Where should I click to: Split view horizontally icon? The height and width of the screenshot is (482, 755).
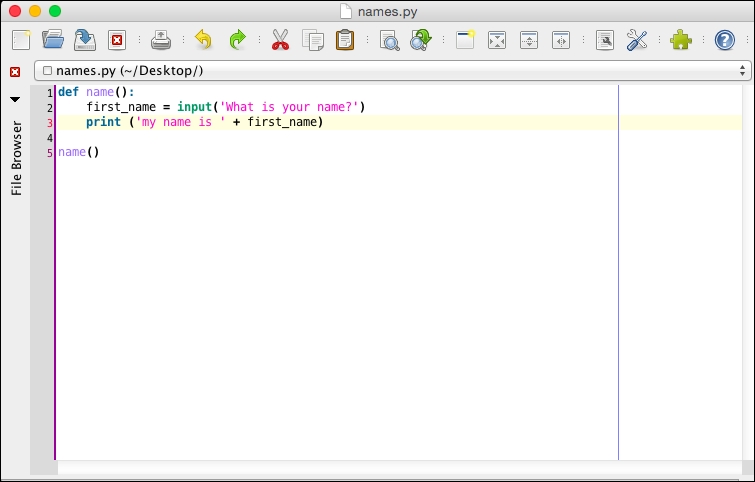tap(561, 40)
